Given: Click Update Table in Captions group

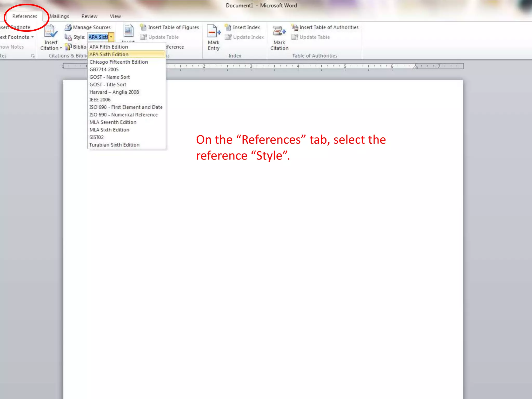Looking at the screenshot, I should coord(159,37).
